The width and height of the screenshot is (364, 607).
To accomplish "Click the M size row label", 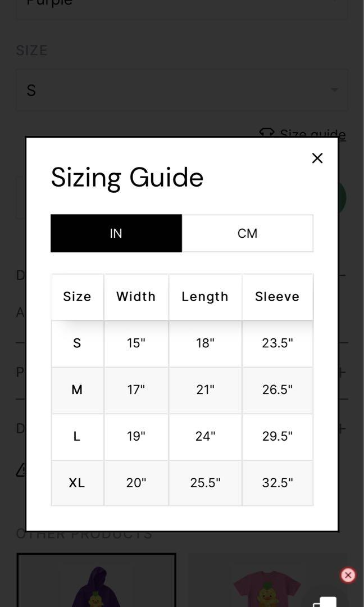I will tap(77, 390).
